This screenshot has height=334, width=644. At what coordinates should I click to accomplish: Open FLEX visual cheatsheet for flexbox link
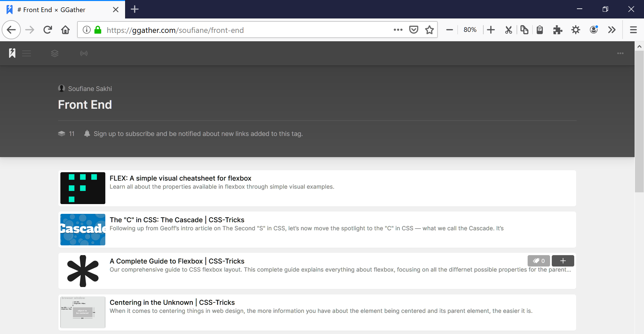[180, 178]
